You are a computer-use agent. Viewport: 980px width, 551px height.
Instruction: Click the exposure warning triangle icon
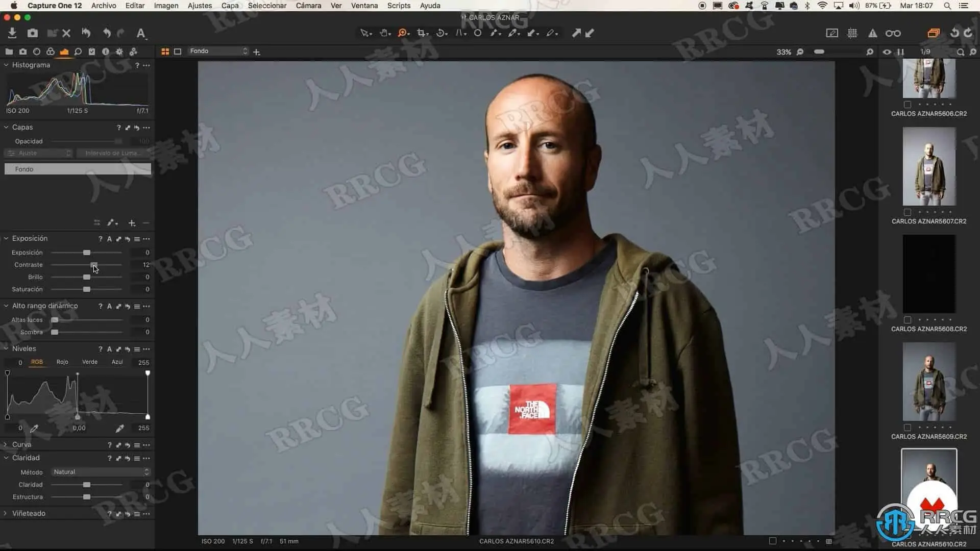pos(872,33)
